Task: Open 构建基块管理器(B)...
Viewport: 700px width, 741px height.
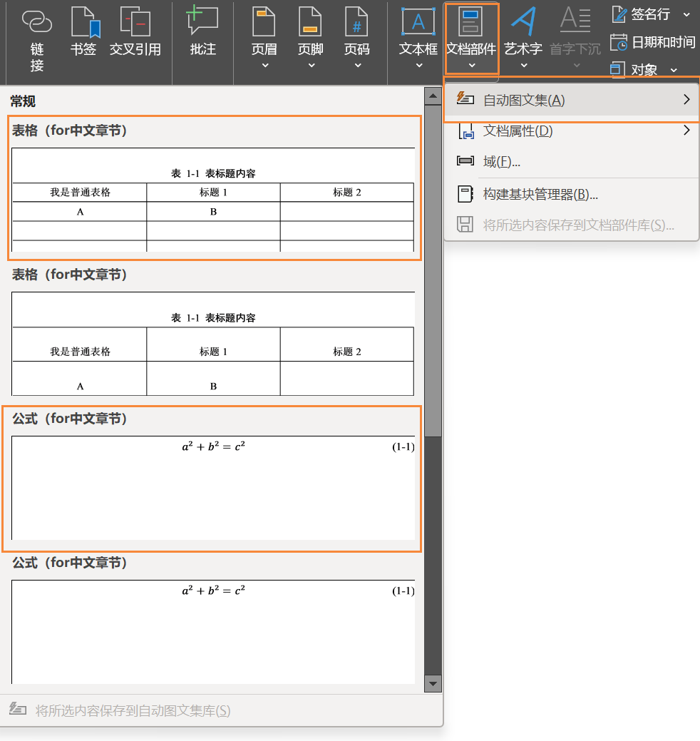Action: (572, 194)
